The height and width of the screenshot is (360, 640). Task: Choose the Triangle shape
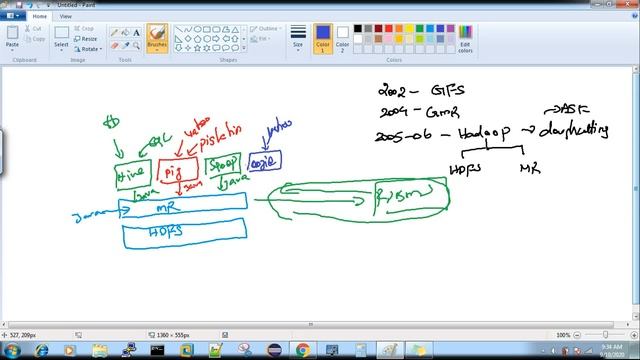click(235, 29)
